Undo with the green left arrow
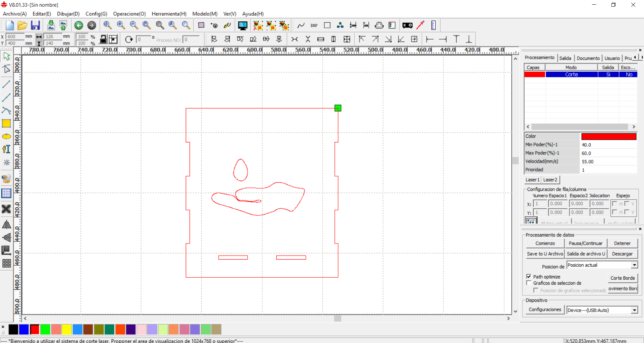Screen dimensions: 644x343 pyautogui.click(x=79, y=25)
